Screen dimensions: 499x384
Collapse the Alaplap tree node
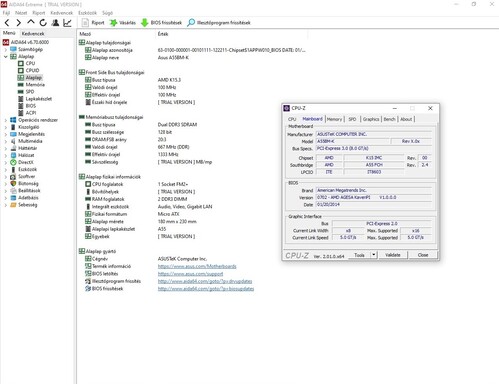coord(5,56)
